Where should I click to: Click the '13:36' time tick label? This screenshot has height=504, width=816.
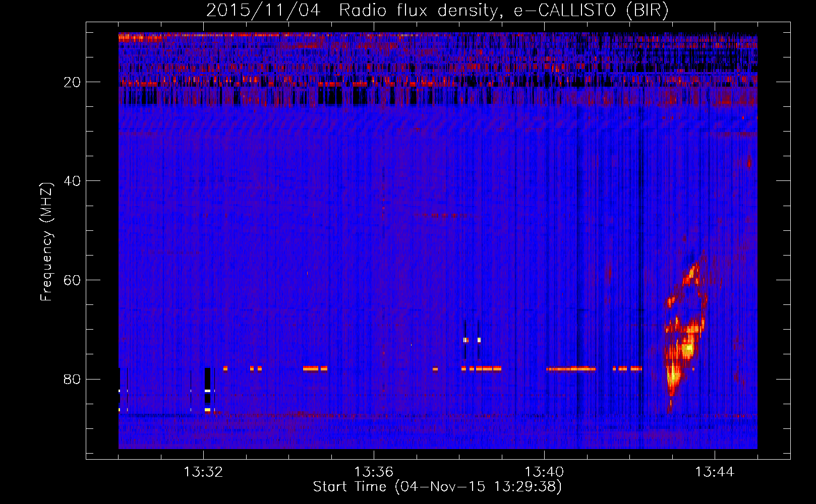pyautogui.click(x=374, y=472)
